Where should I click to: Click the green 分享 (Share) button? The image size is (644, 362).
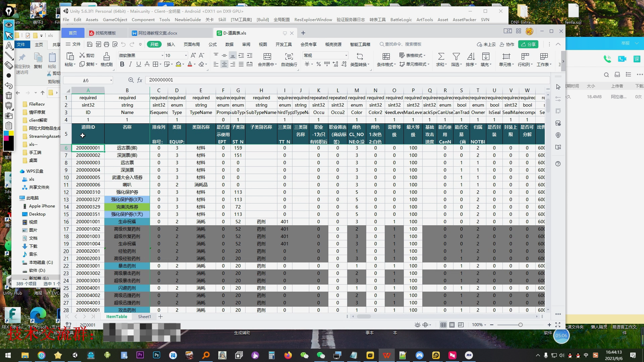(x=528, y=44)
